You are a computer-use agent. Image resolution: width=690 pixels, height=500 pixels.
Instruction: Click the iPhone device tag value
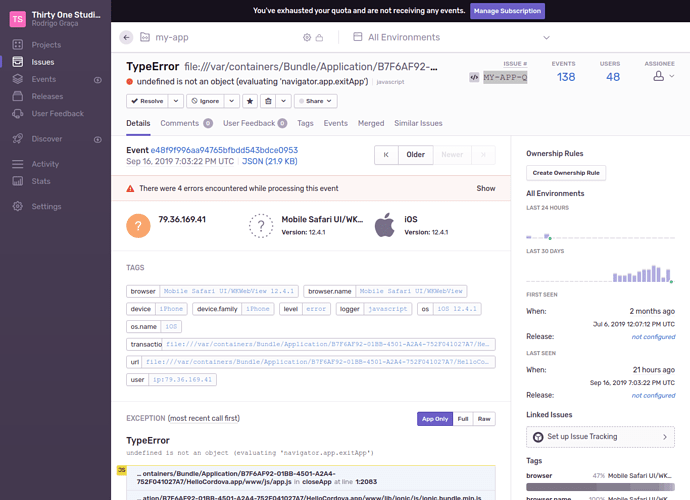[x=171, y=309]
